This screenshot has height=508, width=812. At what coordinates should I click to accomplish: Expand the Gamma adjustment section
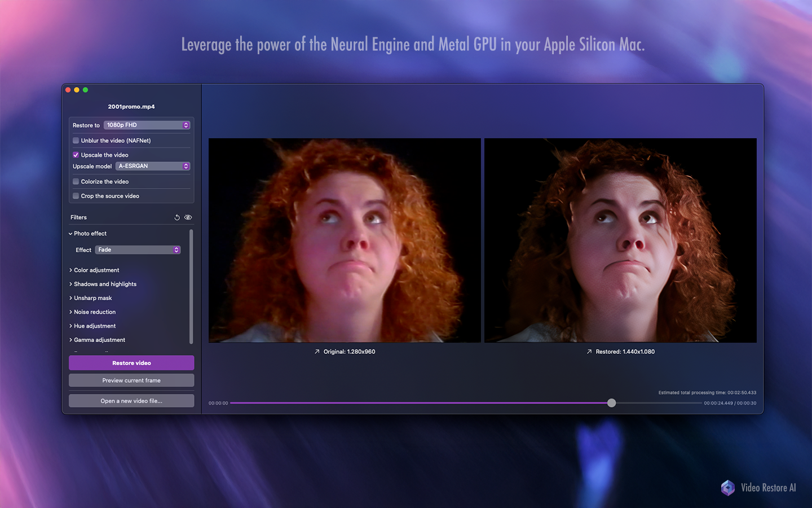tap(97, 340)
